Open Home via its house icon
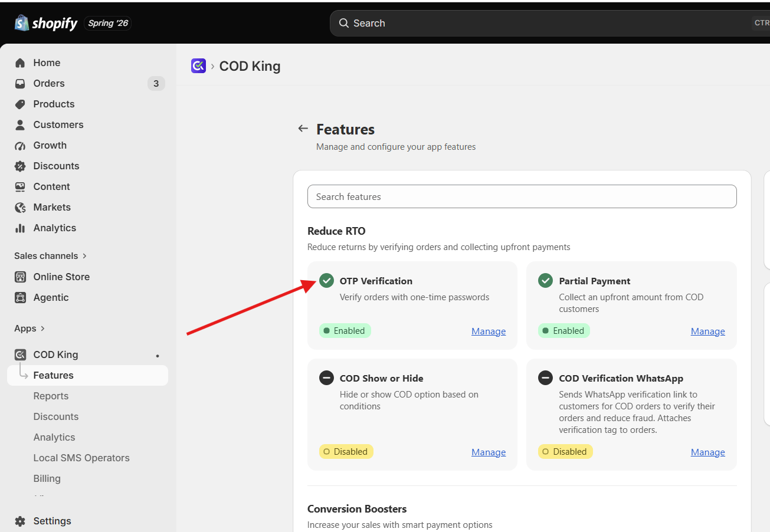 pyautogui.click(x=20, y=63)
